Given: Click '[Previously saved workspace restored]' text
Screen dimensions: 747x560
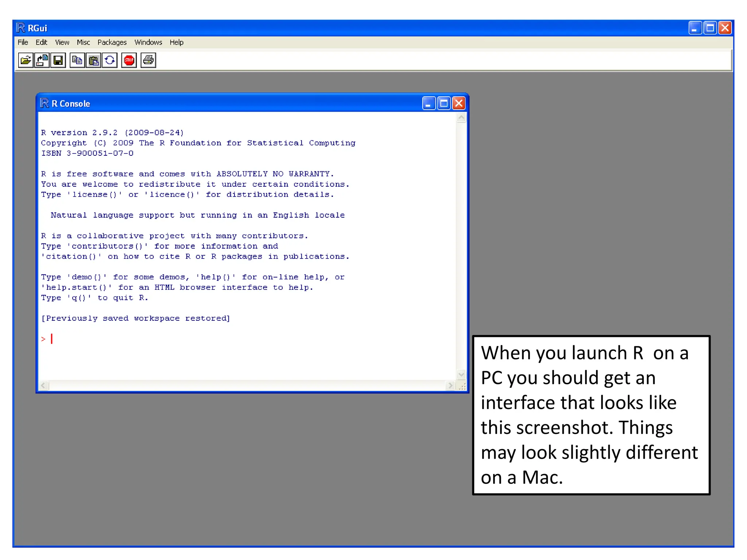Looking at the screenshot, I should pyautogui.click(x=136, y=318).
